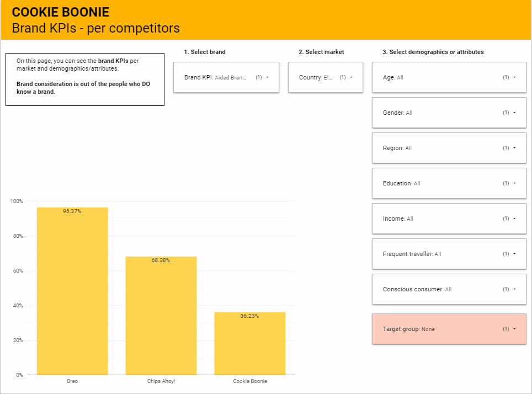Open the Frequent traveller filter dropdown

click(449, 254)
